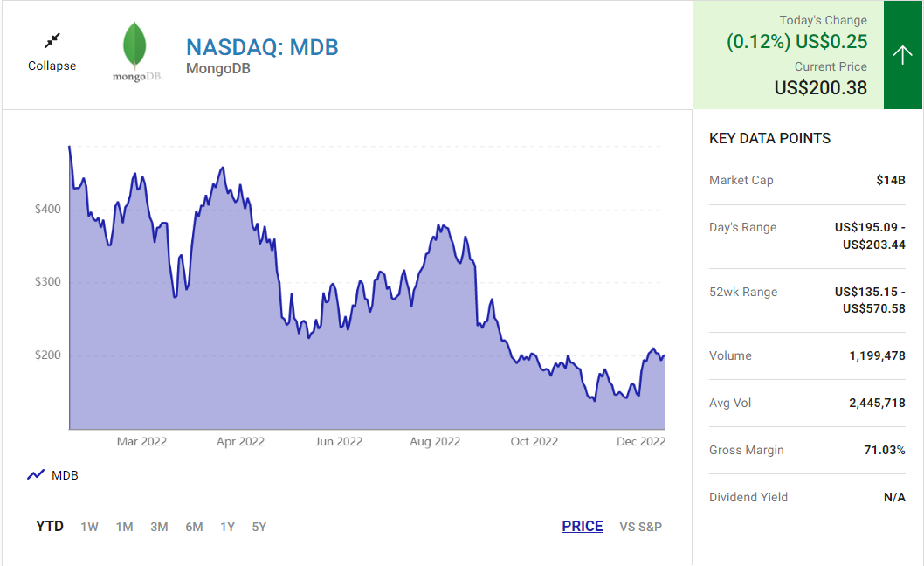Select the 1M time range
Screen dimensions: 924x566
click(124, 527)
